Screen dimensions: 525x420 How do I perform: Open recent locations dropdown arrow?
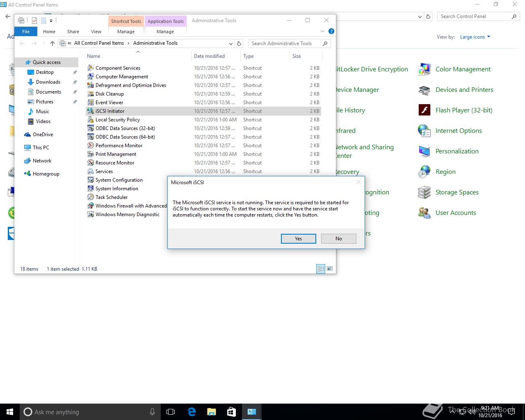coord(43,43)
